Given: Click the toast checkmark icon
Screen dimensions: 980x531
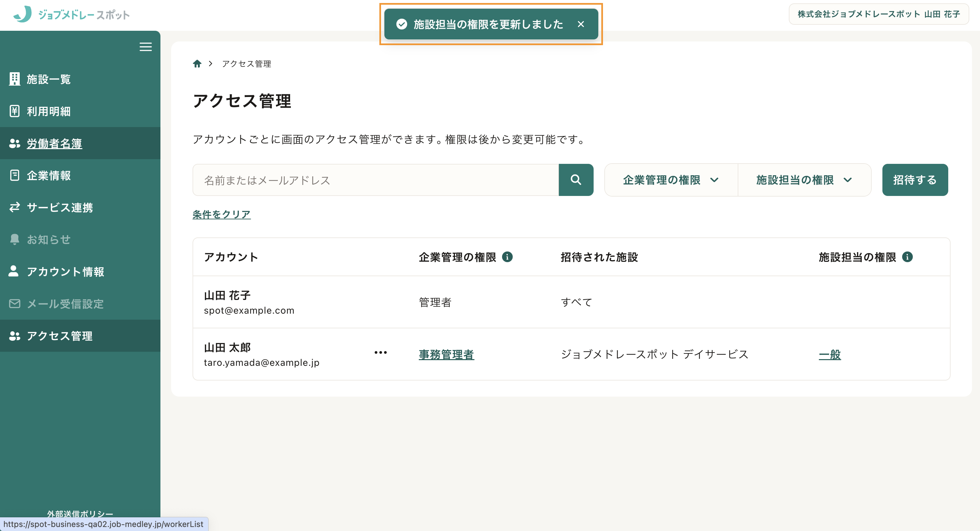Looking at the screenshot, I should pos(402,24).
